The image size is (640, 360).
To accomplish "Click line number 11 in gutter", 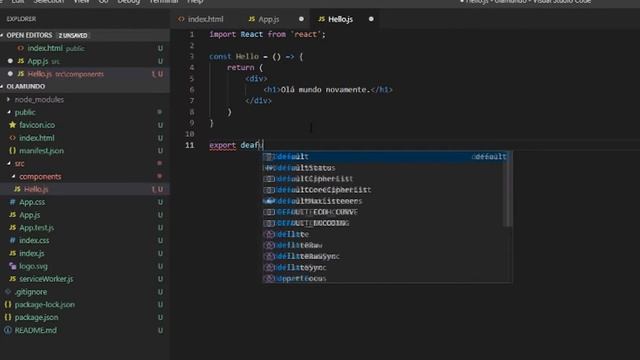I will (x=189, y=145).
